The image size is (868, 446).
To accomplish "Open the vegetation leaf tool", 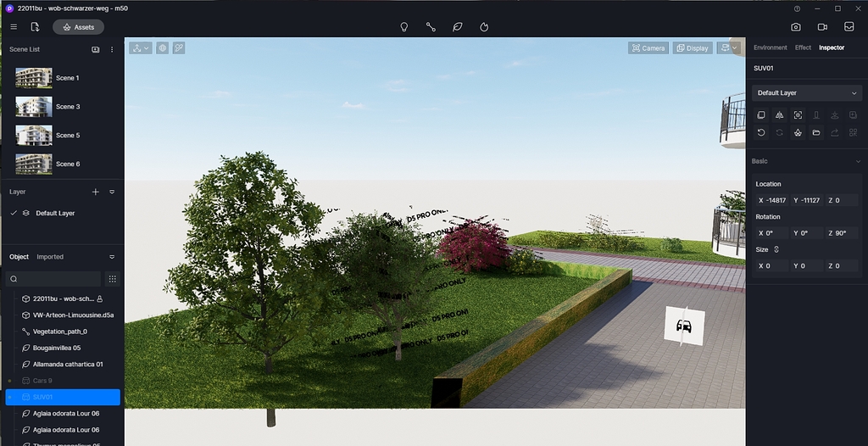I will (x=457, y=27).
